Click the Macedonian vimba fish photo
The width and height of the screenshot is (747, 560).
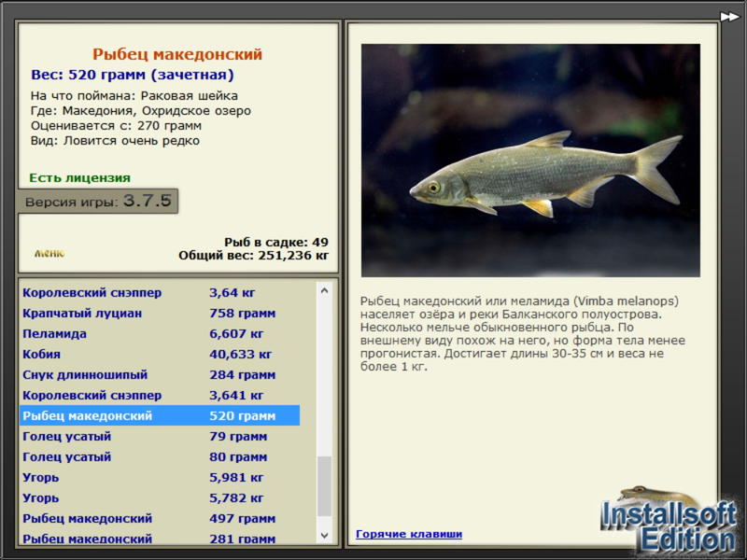coord(530,161)
